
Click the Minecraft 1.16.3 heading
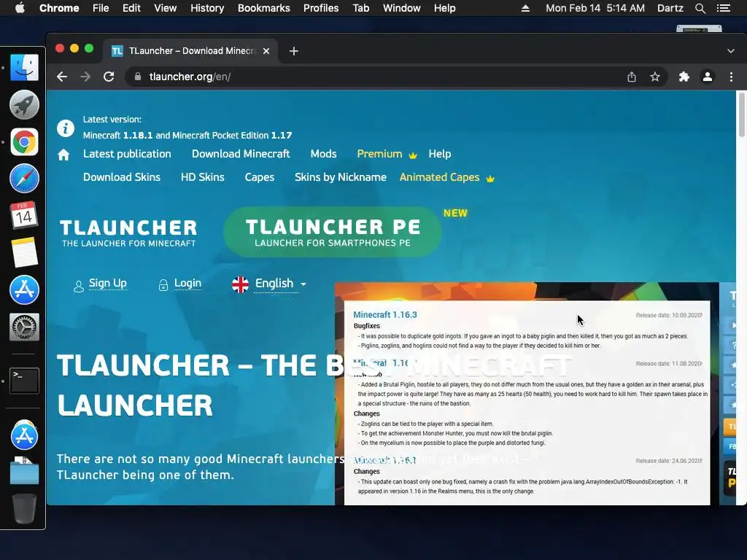pyautogui.click(x=385, y=315)
